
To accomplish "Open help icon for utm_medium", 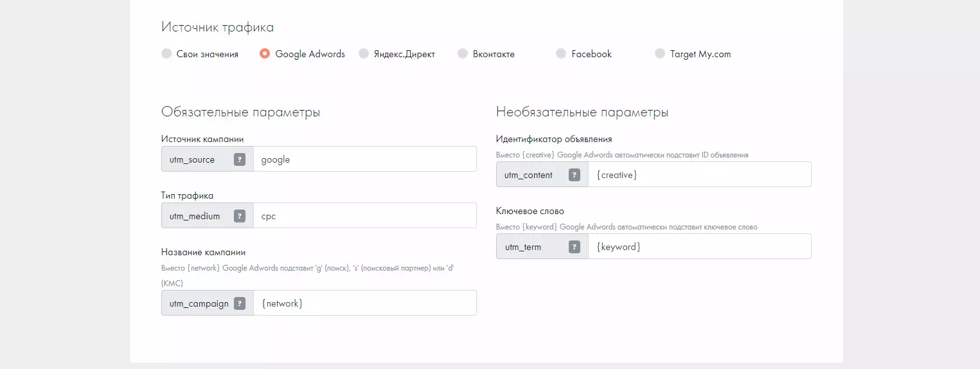I will pos(240,216).
